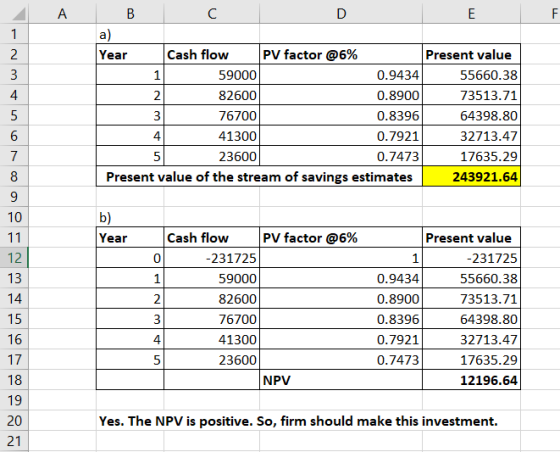
Task: Select column E header
Action: coord(471,14)
